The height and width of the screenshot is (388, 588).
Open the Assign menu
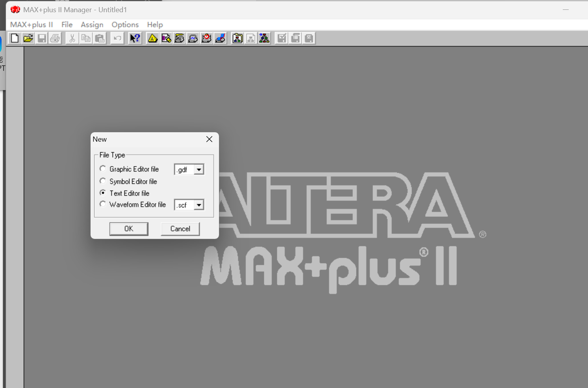click(x=92, y=24)
